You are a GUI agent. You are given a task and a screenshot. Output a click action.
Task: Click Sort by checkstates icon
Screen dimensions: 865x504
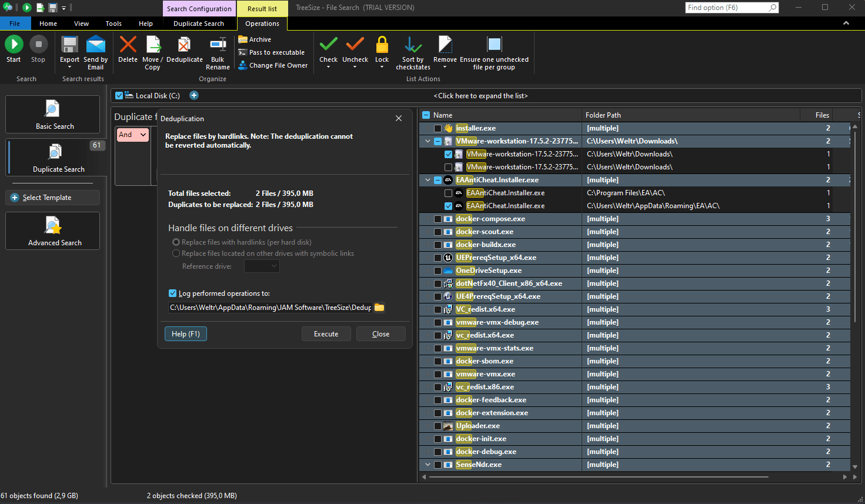click(413, 46)
